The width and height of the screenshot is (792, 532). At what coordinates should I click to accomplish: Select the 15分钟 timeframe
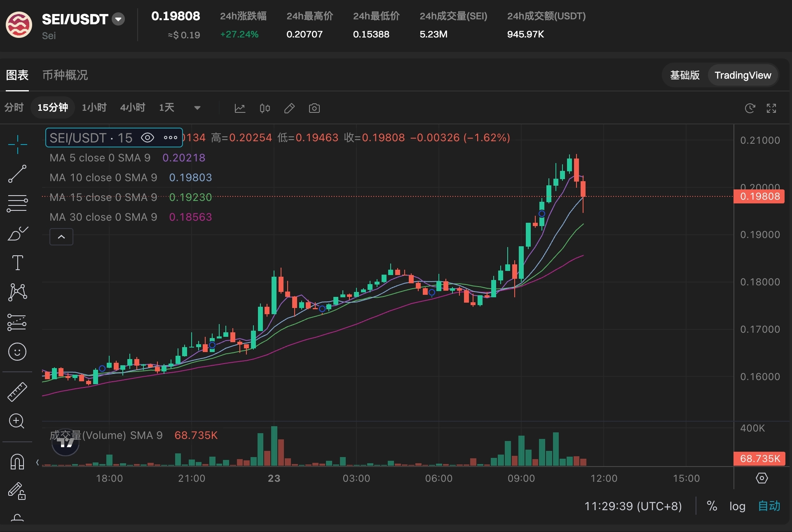pos(52,107)
